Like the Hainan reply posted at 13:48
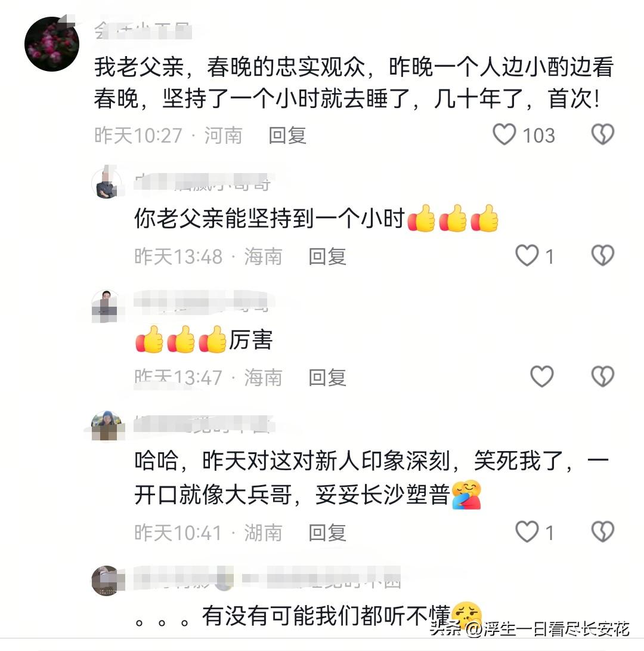 pos(527,255)
